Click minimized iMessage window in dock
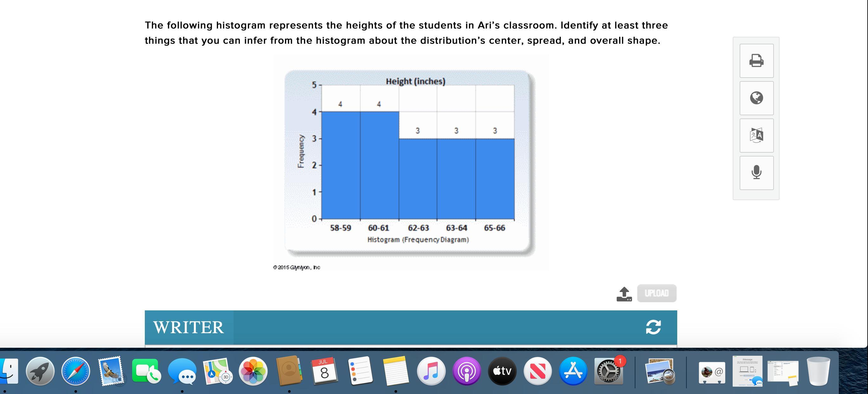Image resolution: width=868 pixels, height=394 pixels. click(x=747, y=371)
